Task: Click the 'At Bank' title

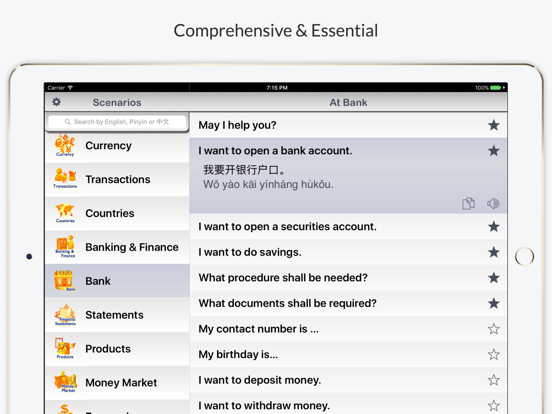Action: (348, 102)
